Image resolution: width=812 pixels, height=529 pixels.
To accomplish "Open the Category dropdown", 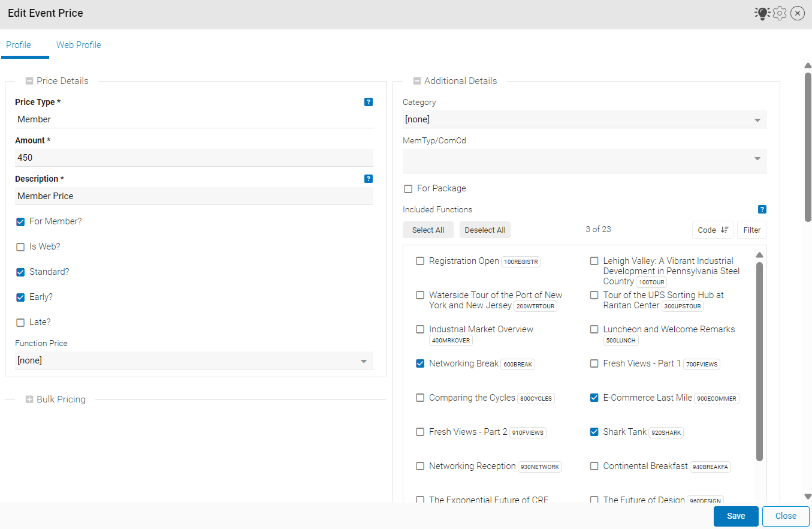I will point(584,119).
